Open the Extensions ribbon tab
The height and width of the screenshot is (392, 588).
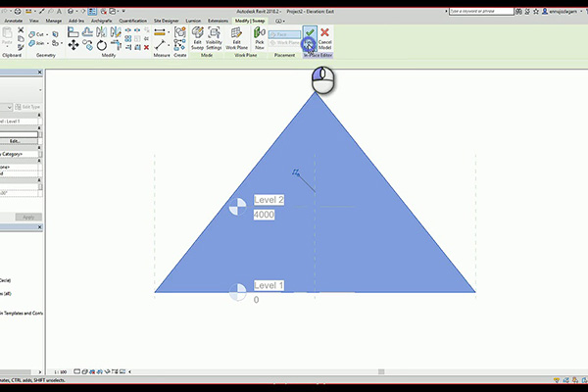click(218, 21)
